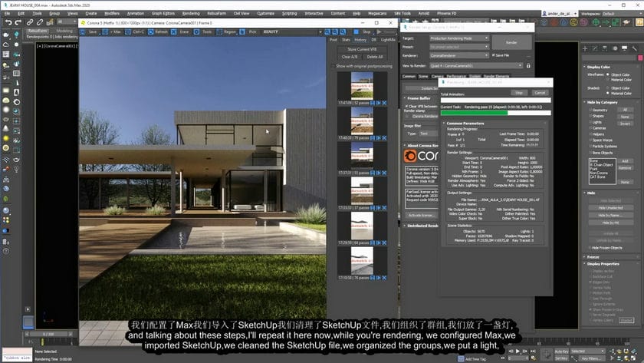Viewport: 644px width, 363px height.
Task: Select Shaded Material Color radio button
Action: click(608, 94)
